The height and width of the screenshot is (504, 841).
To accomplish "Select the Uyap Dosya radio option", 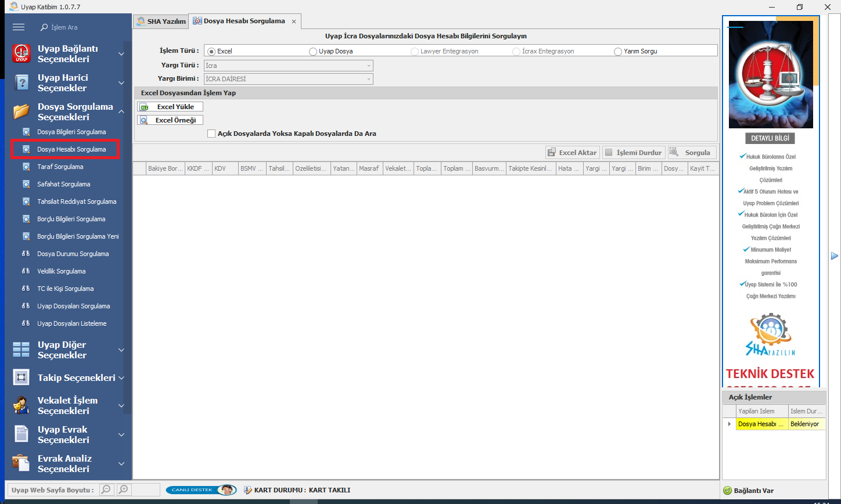I will pyautogui.click(x=313, y=51).
